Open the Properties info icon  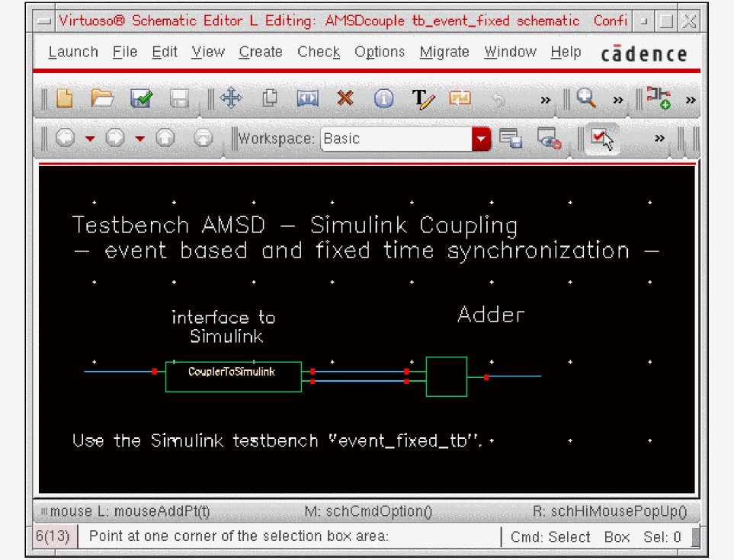(x=383, y=98)
